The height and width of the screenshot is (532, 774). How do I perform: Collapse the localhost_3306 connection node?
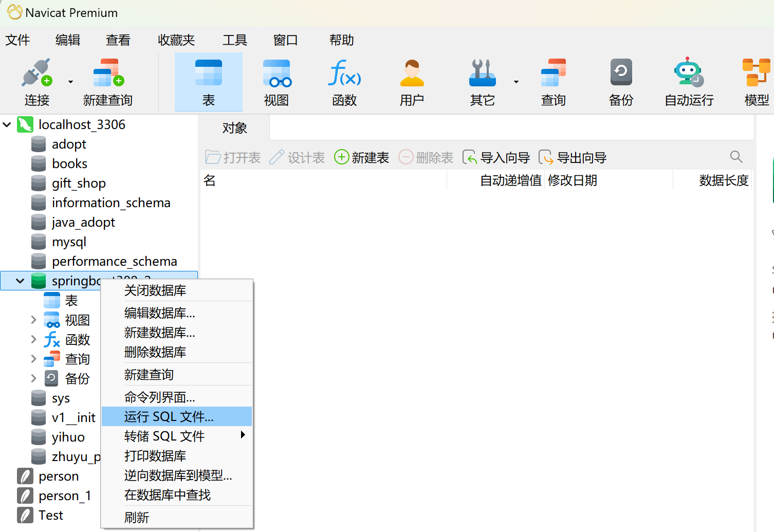coord(7,124)
